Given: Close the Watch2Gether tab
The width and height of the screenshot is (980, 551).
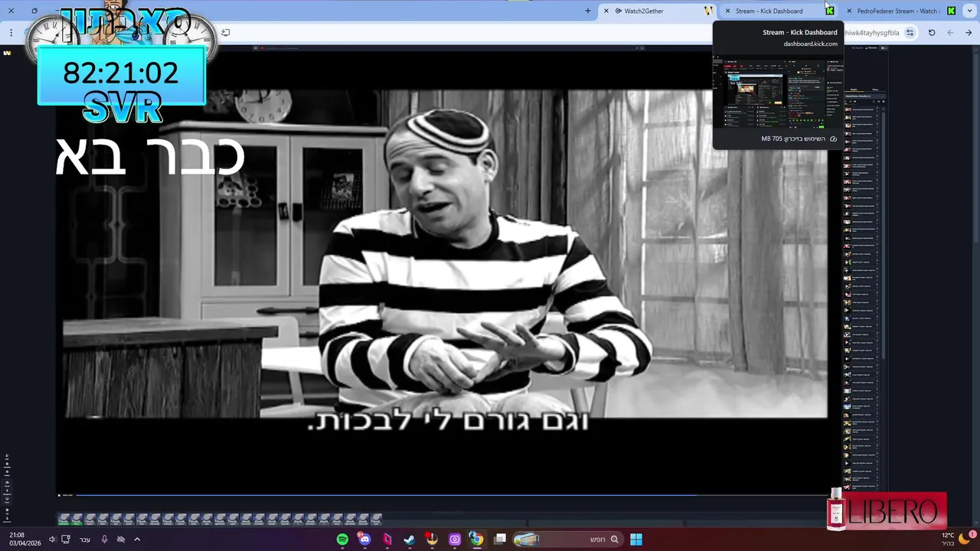Looking at the screenshot, I should point(606,11).
